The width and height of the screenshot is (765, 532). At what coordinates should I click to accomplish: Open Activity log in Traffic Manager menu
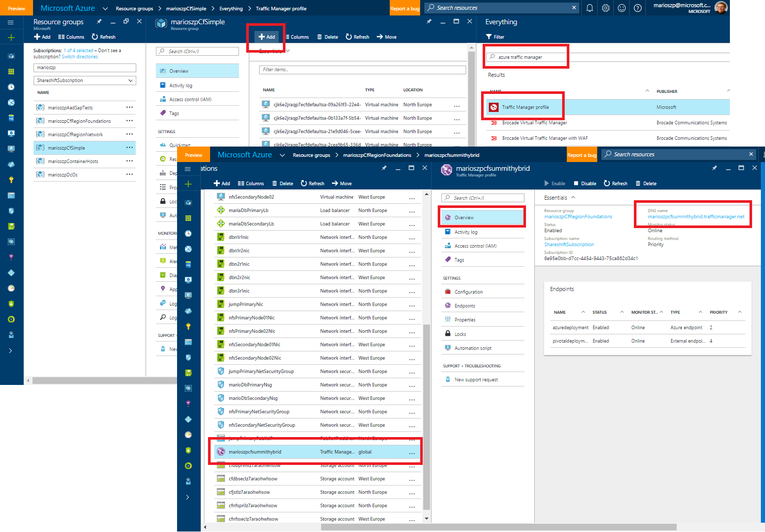tap(483, 232)
